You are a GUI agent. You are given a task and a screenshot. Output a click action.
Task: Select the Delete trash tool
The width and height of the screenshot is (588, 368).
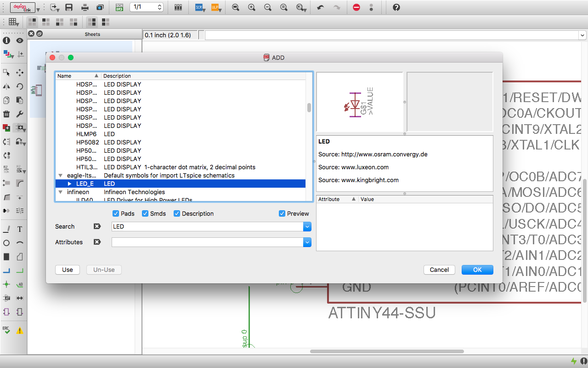pyautogui.click(x=6, y=114)
